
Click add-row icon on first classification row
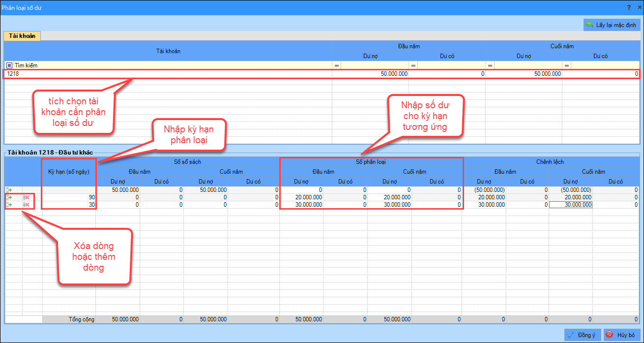[9, 190]
